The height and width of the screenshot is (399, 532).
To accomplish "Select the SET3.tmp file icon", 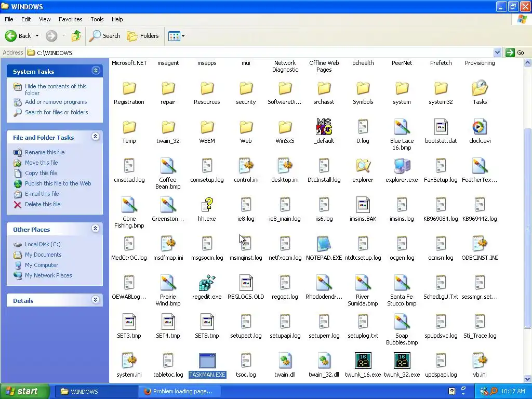I will pyautogui.click(x=129, y=322).
